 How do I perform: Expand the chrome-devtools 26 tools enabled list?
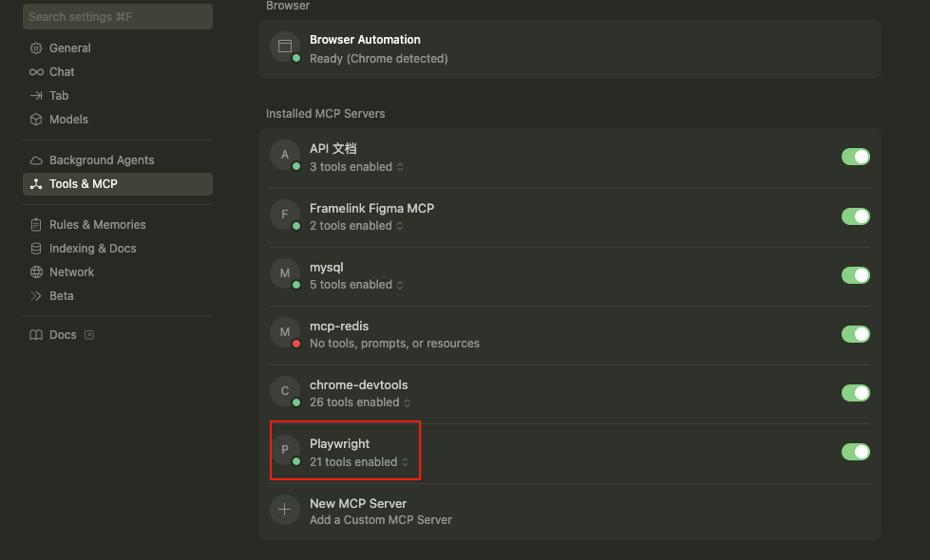pyautogui.click(x=360, y=402)
